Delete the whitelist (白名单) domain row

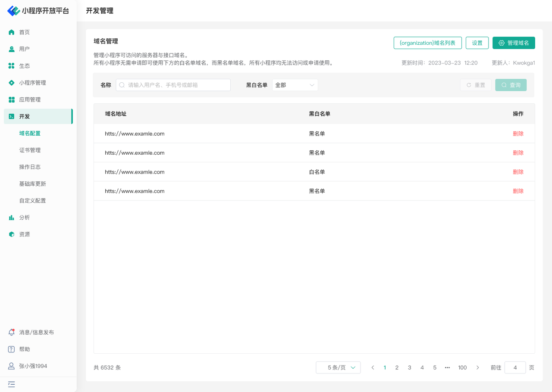pyautogui.click(x=518, y=172)
